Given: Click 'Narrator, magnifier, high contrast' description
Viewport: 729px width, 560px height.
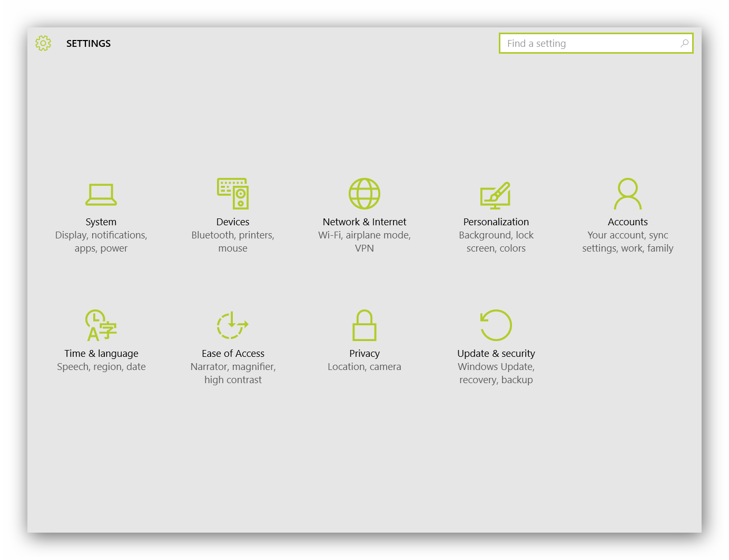Looking at the screenshot, I should pyautogui.click(x=233, y=373).
